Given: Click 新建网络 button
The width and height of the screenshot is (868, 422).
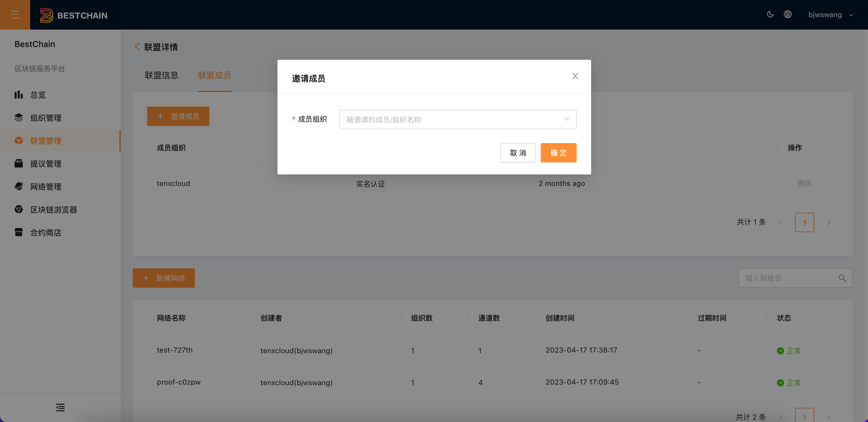Looking at the screenshot, I should [163, 278].
